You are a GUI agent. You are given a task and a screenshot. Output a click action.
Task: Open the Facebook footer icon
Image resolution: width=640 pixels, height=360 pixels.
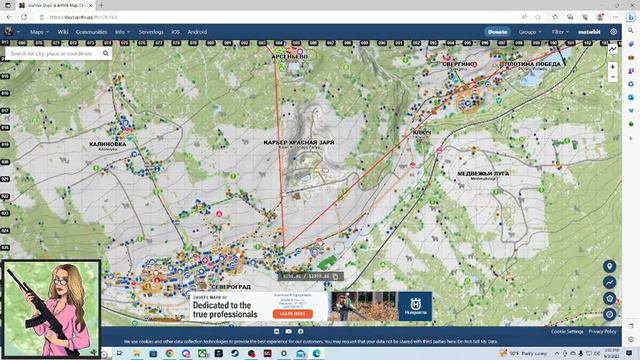300,331
